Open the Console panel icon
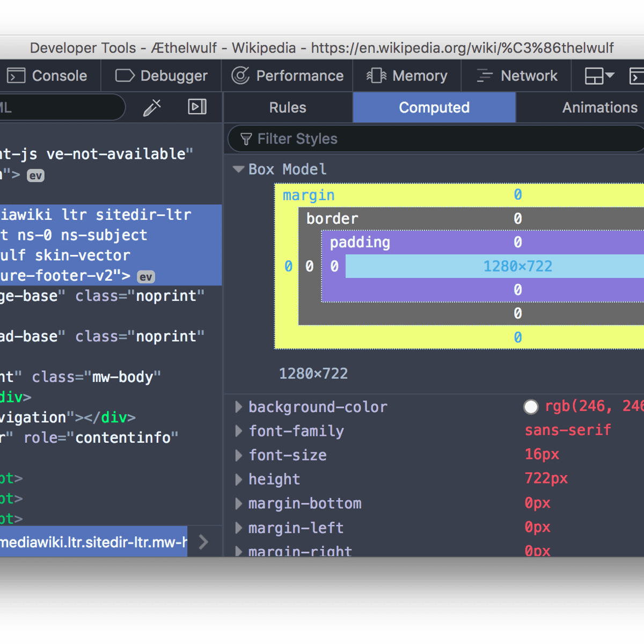The height and width of the screenshot is (644, 644). pyautogui.click(x=16, y=76)
